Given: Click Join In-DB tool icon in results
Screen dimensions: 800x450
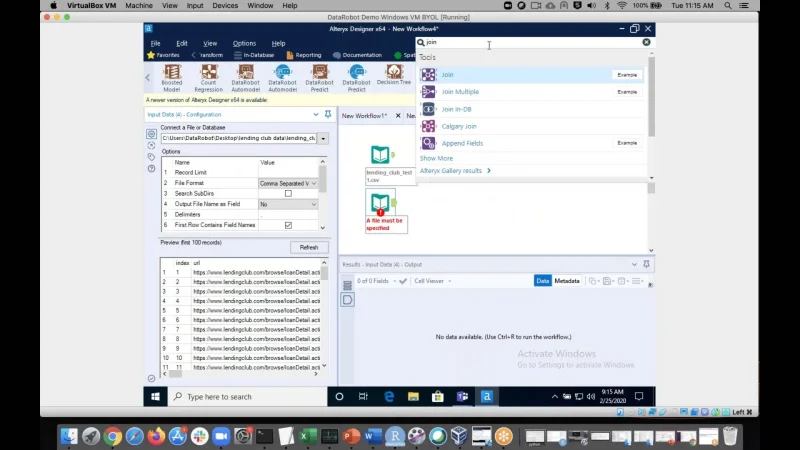Looking at the screenshot, I should click(x=429, y=109).
